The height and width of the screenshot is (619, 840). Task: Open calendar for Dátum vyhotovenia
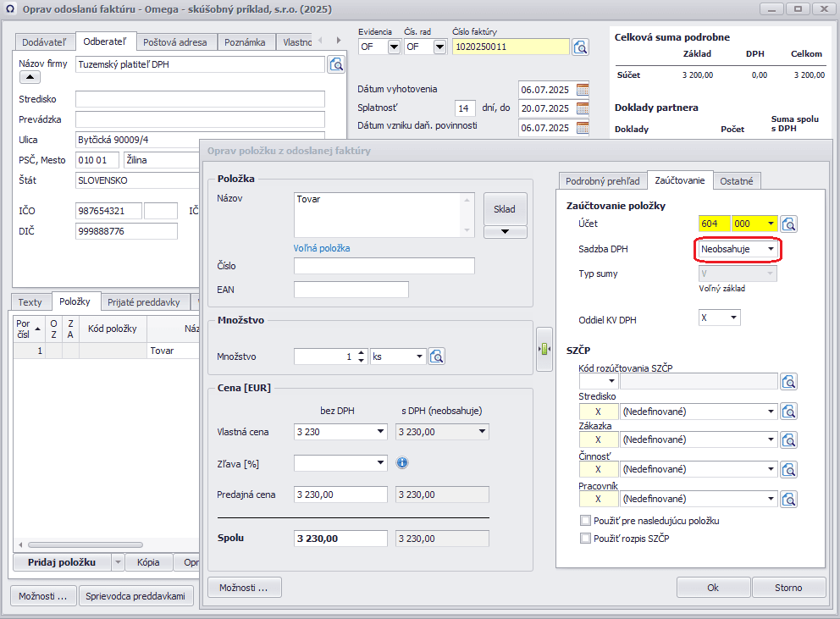tap(583, 89)
